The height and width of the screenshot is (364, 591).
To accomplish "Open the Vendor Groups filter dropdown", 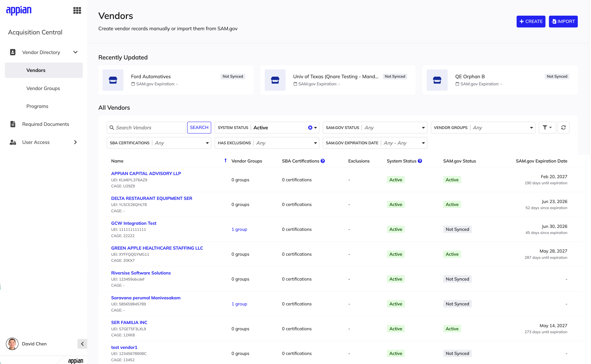I will point(483,128).
